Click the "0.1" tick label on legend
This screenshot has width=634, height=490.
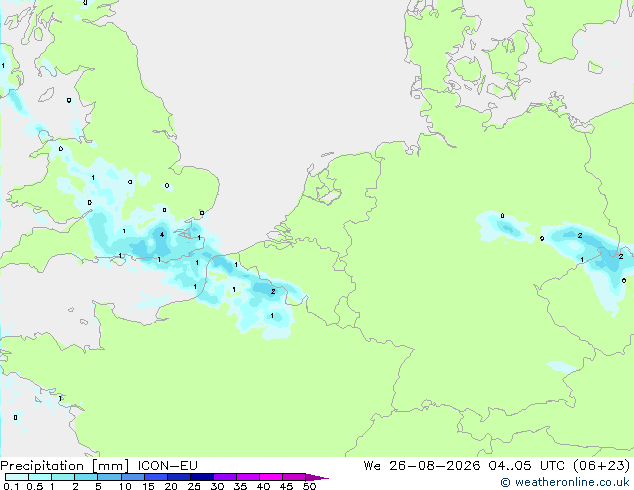pyautogui.click(x=11, y=486)
